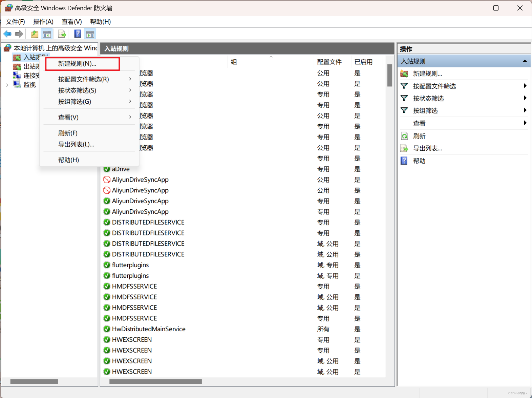Image resolution: width=532 pixels, height=398 pixels.
Task: Click 刷新 text in actions pane
Action: [419, 136]
